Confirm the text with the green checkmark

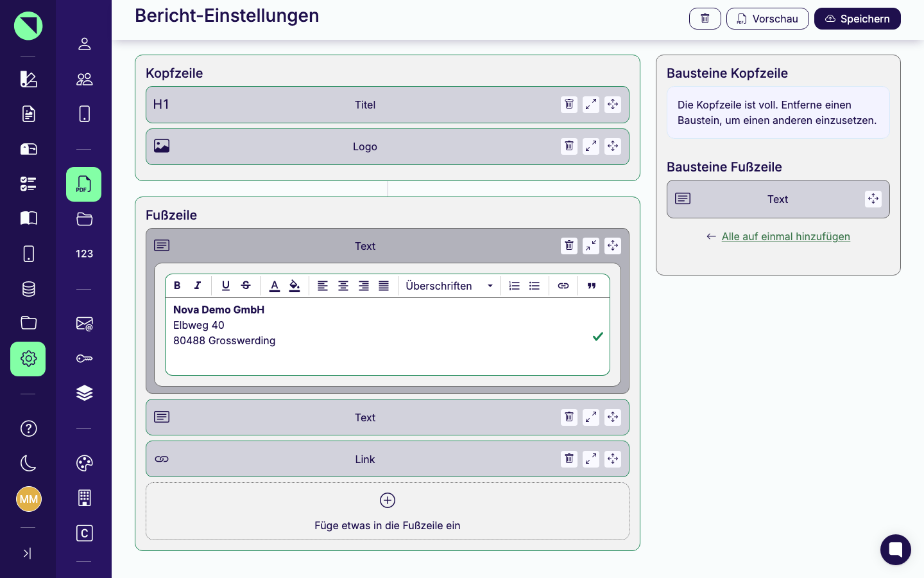tap(598, 337)
